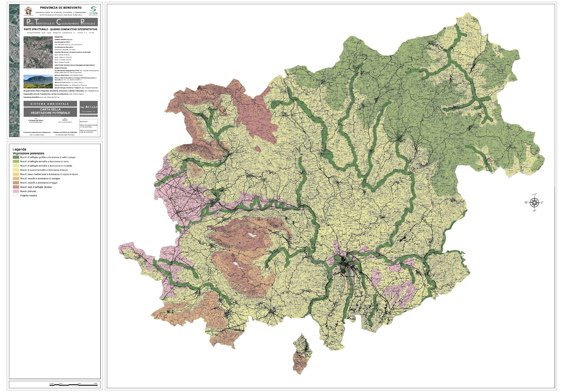Click the 'TAV. A1.7.2.5.1' sheet number box
The width and height of the screenshot is (564, 392).
click(x=89, y=107)
